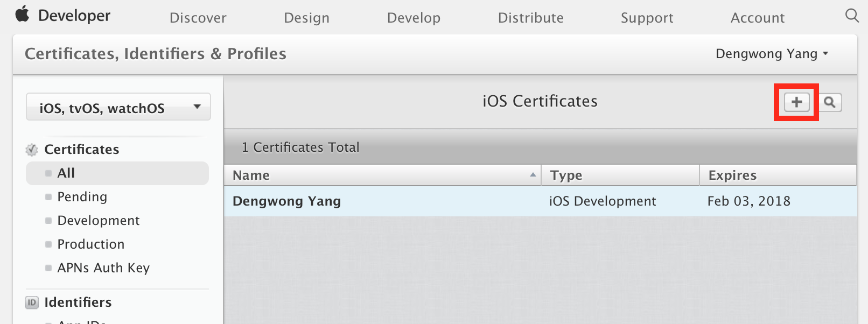868x324 pixels.
Task: Select APNs Auth Key in sidebar
Action: (x=103, y=268)
